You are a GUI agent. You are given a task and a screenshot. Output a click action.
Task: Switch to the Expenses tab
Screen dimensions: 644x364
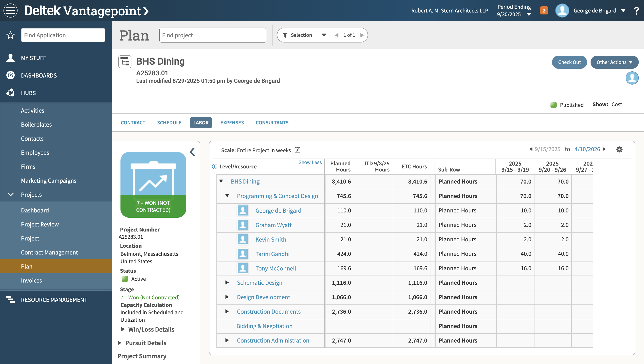tap(232, 122)
